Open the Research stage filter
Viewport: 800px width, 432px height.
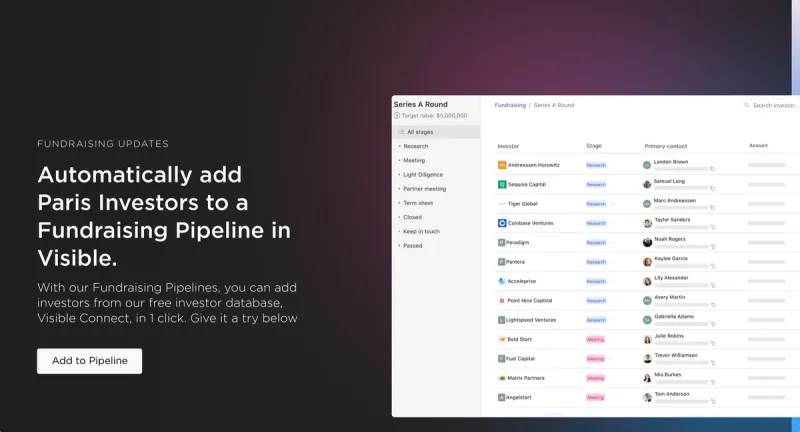pos(415,146)
